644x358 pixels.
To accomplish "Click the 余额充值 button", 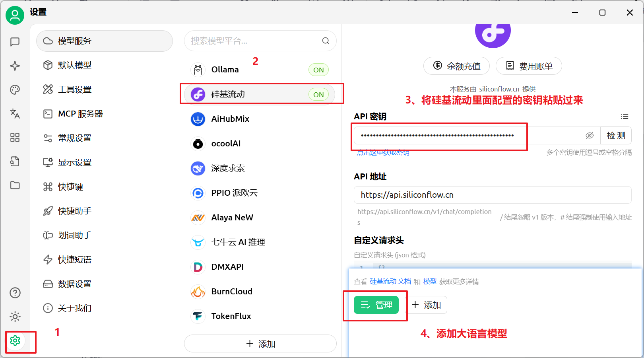I will click(x=456, y=66).
